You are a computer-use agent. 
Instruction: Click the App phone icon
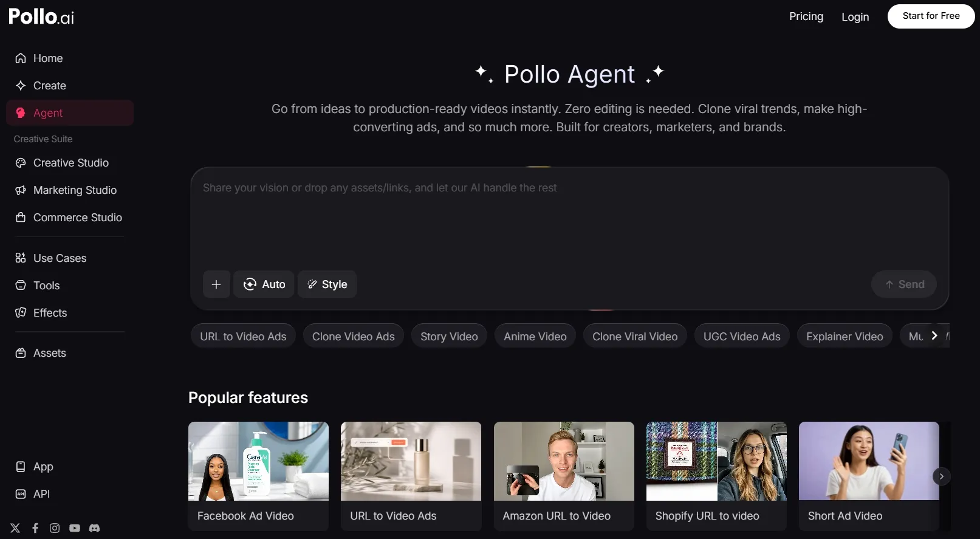coord(21,467)
